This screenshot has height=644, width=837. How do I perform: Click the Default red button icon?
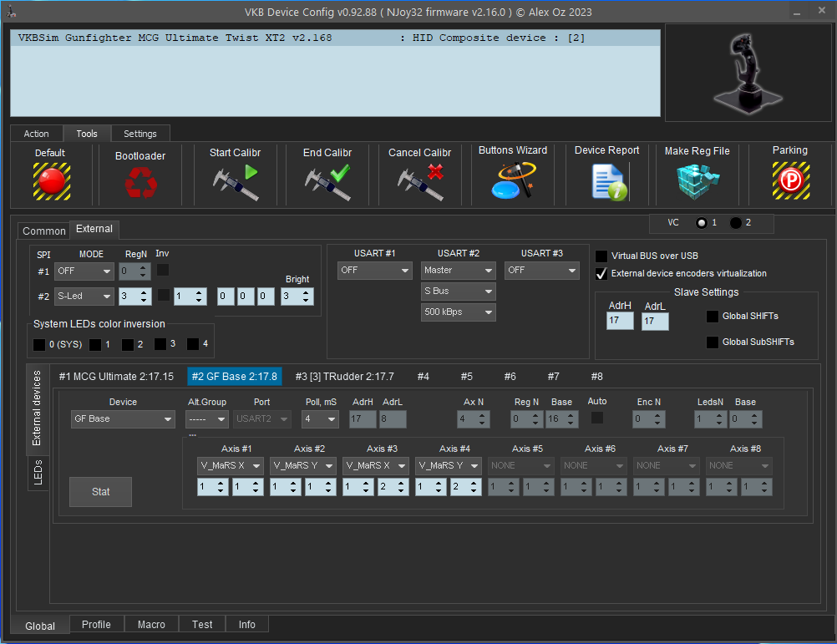(x=51, y=181)
